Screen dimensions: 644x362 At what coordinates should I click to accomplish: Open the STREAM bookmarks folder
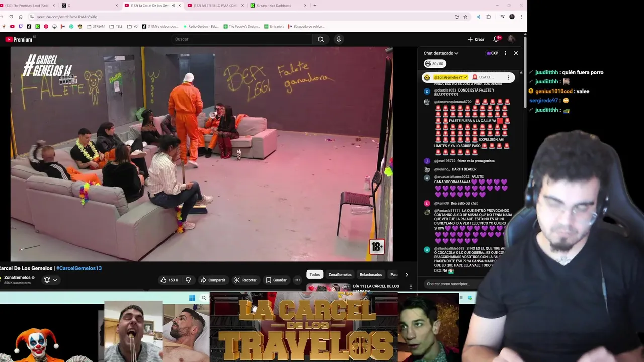96,26
